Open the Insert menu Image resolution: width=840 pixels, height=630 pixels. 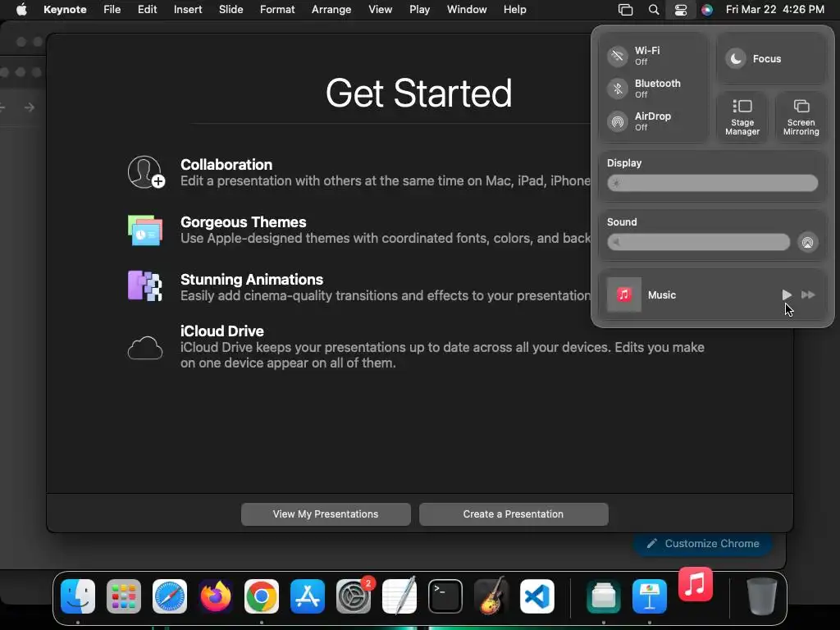tap(188, 10)
